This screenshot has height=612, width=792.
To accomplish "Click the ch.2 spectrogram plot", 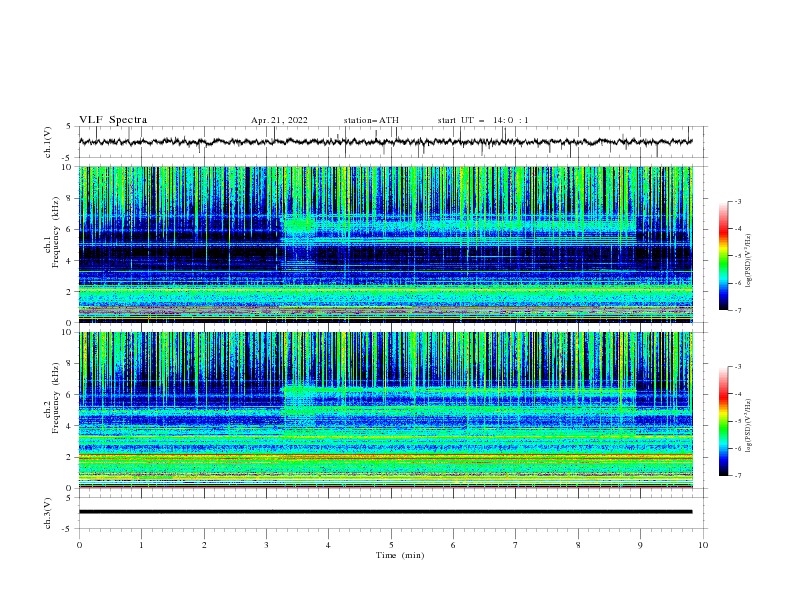I will click(385, 410).
